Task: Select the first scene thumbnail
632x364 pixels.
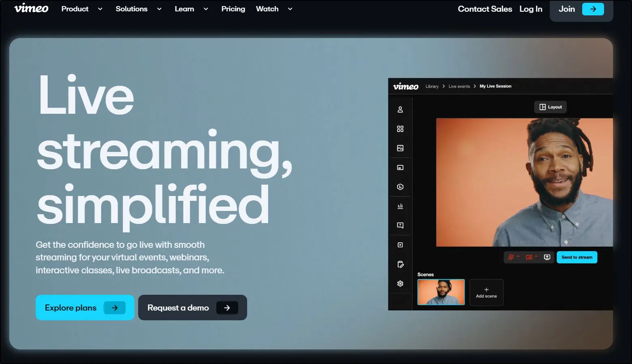Action: tap(441, 292)
